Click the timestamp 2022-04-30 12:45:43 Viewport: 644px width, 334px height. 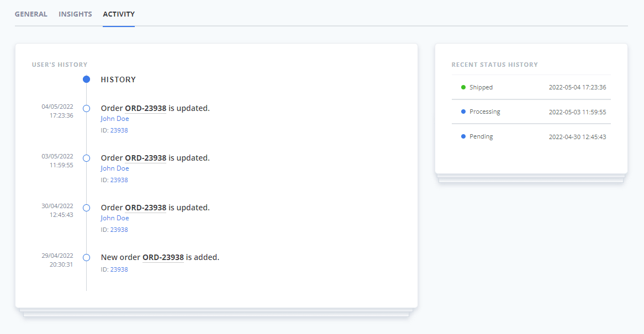tap(578, 137)
